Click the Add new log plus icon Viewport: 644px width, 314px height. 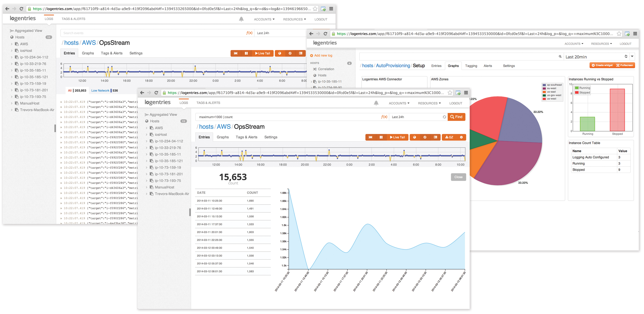pos(312,56)
